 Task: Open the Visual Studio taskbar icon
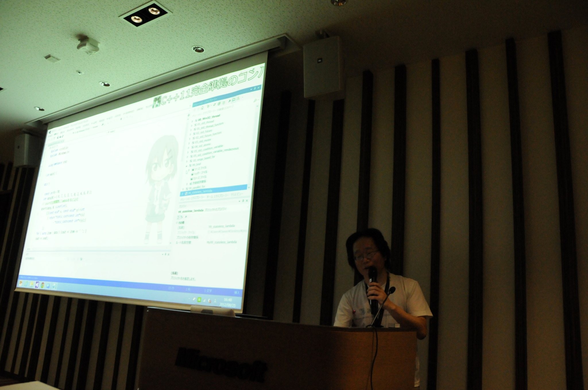click(37, 285)
